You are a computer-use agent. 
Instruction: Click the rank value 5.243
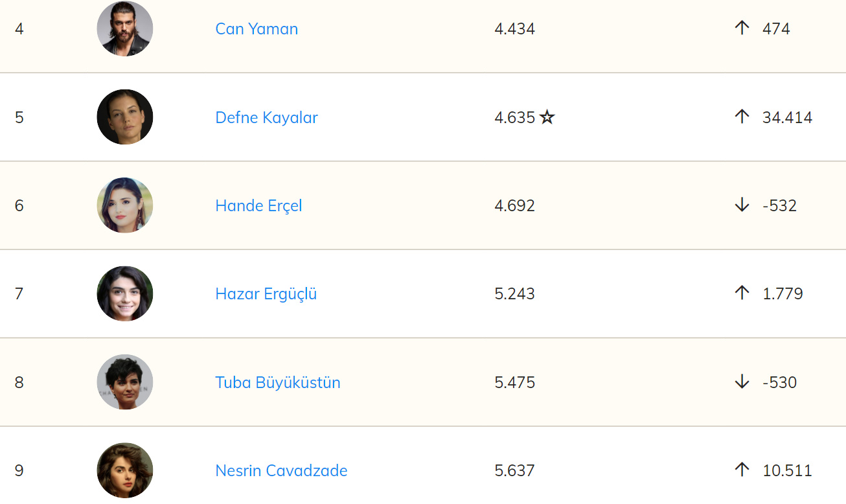514,294
